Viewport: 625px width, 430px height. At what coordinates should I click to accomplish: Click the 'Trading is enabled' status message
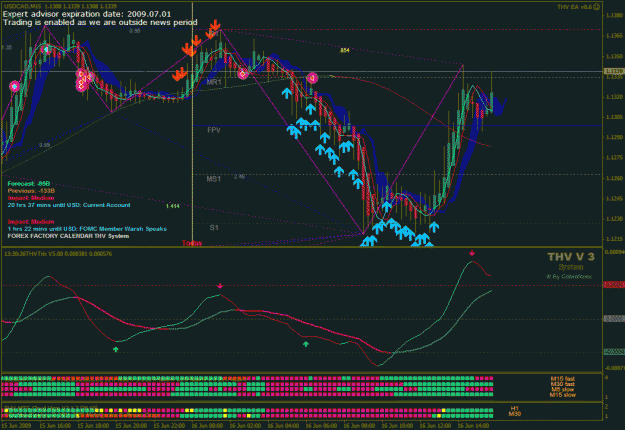(100, 22)
